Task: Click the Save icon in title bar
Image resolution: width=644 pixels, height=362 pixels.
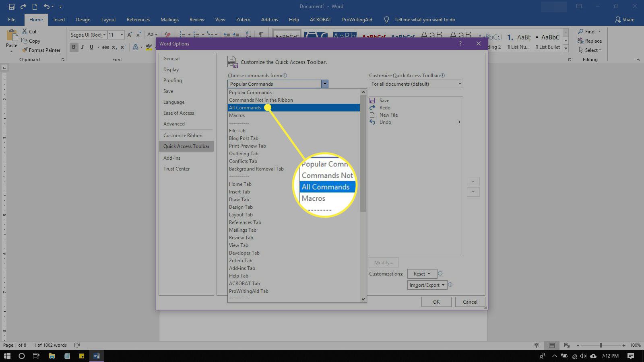Action: point(11,6)
